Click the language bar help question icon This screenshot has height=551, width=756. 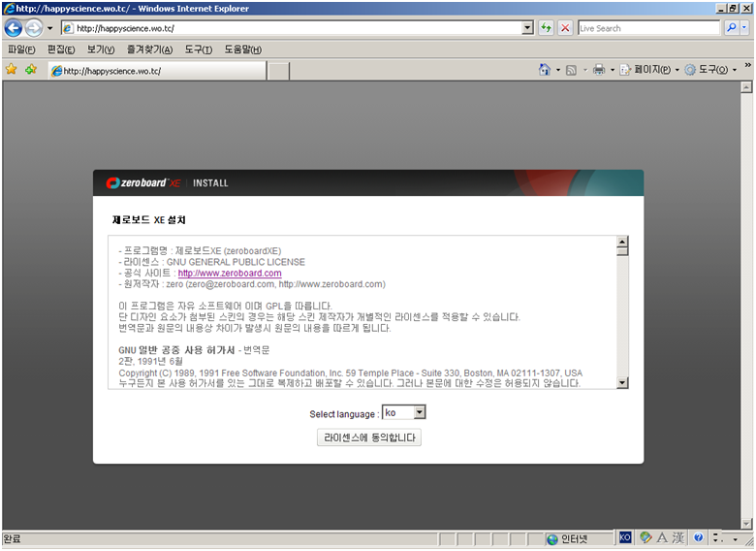tap(698, 537)
